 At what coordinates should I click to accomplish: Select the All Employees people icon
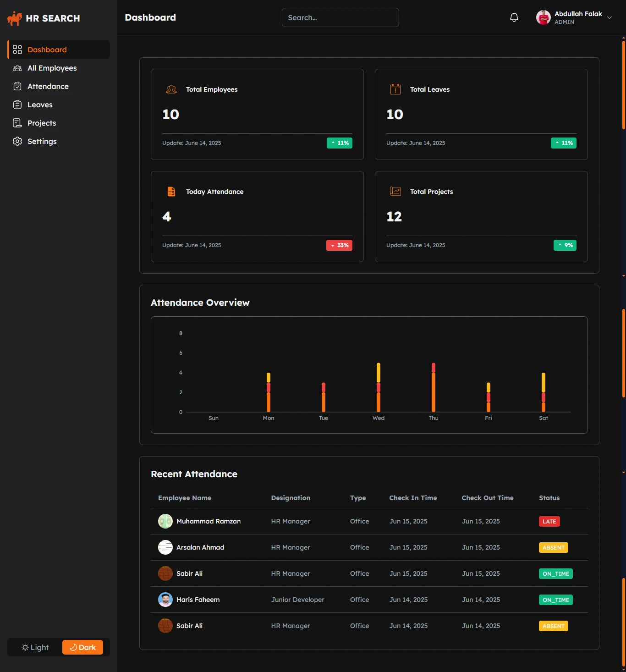[17, 68]
